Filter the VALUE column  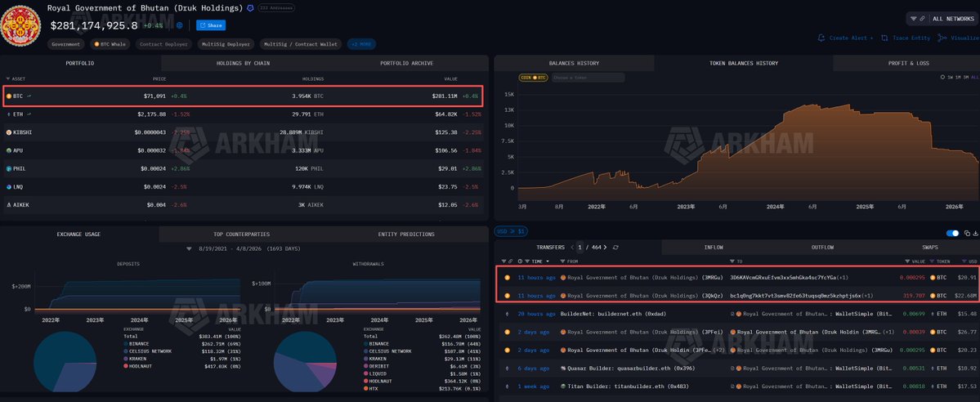coord(907,261)
